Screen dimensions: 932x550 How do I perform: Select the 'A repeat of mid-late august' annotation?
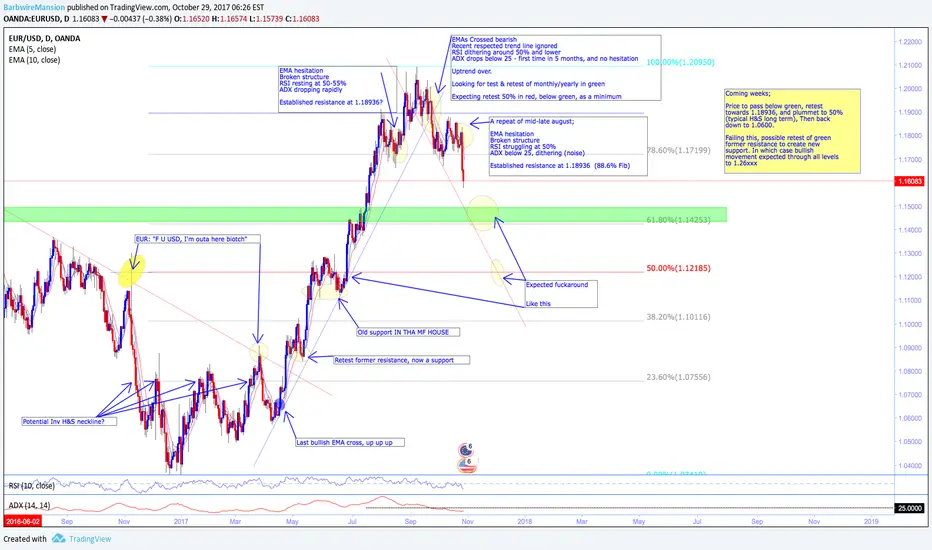pyautogui.click(x=568, y=146)
